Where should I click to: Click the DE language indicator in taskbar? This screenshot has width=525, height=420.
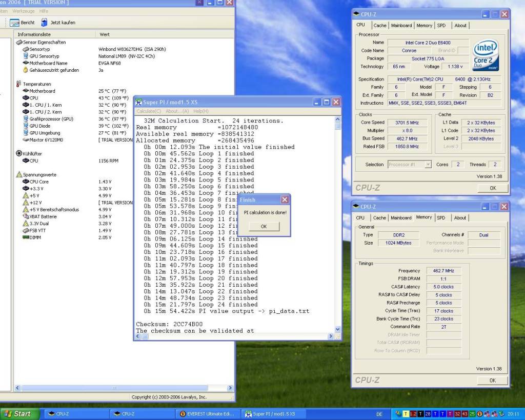click(x=379, y=414)
